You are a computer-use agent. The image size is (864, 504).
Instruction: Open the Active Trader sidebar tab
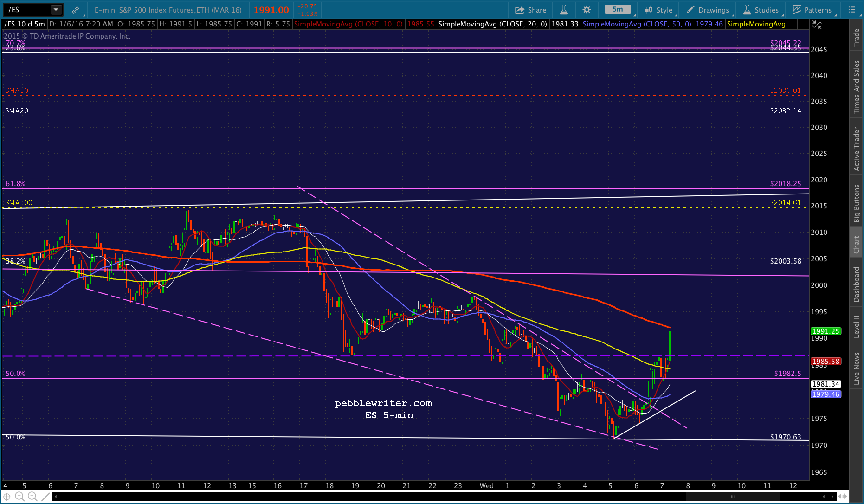[x=857, y=149]
